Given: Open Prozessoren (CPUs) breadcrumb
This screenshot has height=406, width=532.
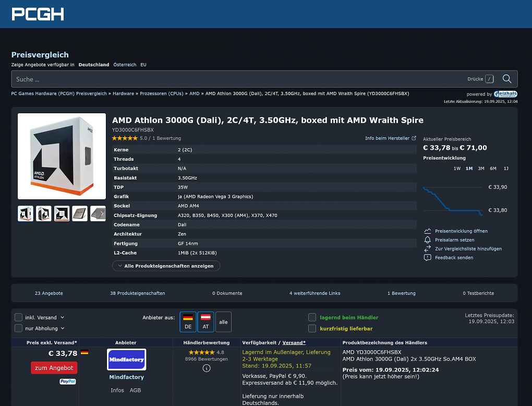Looking at the screenshot, I should (162, 93).
